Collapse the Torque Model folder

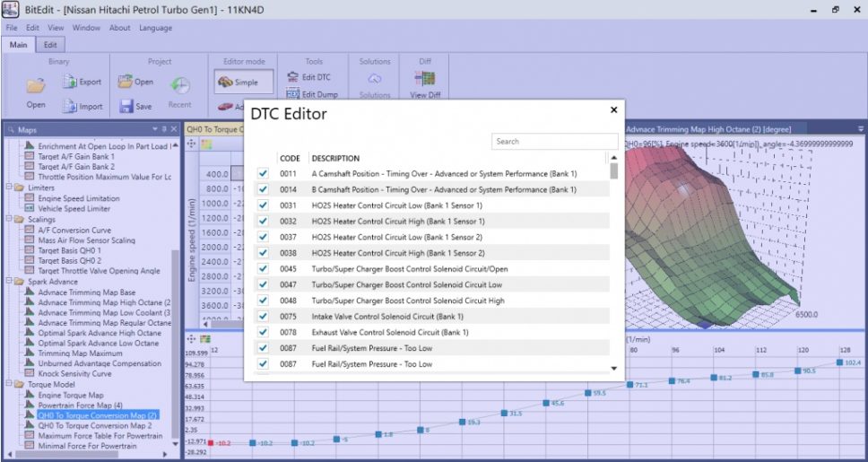(x=8, y=384)
